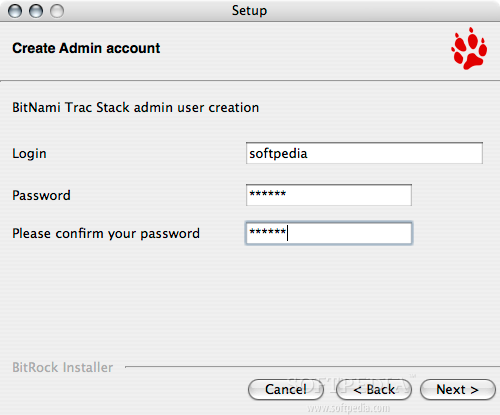500x415 pixels.
Task: Go back with the < Back button
Action: (374, 389)
